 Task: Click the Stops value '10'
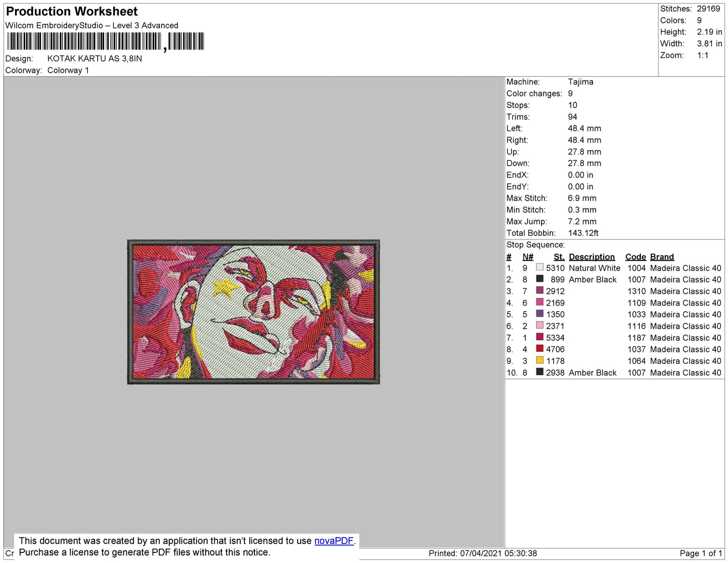573,105
